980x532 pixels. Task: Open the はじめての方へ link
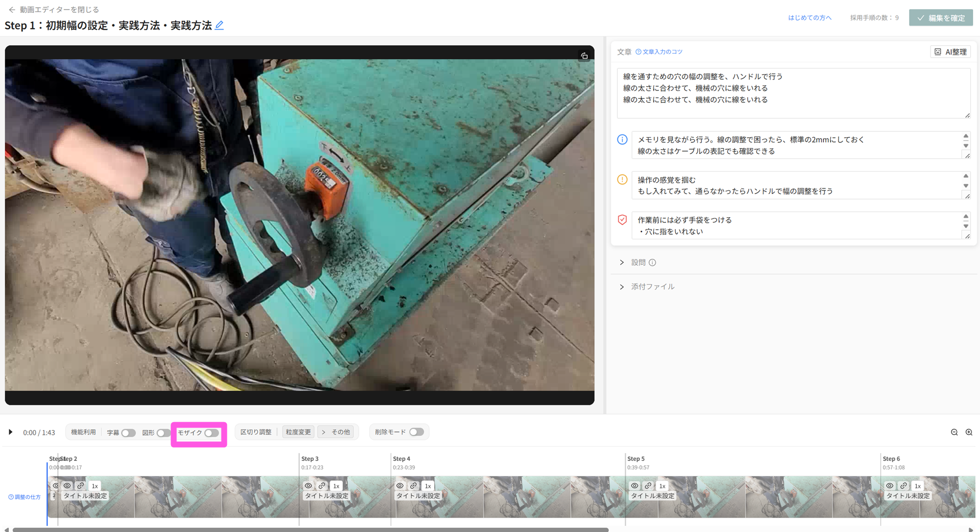809,18
